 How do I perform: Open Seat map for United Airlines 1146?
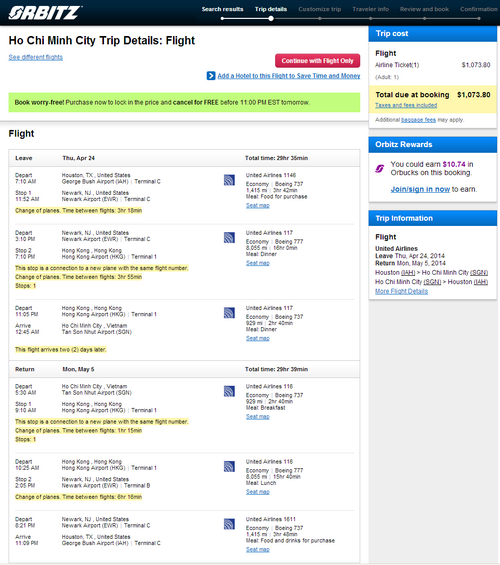click(x=258, y=205)
